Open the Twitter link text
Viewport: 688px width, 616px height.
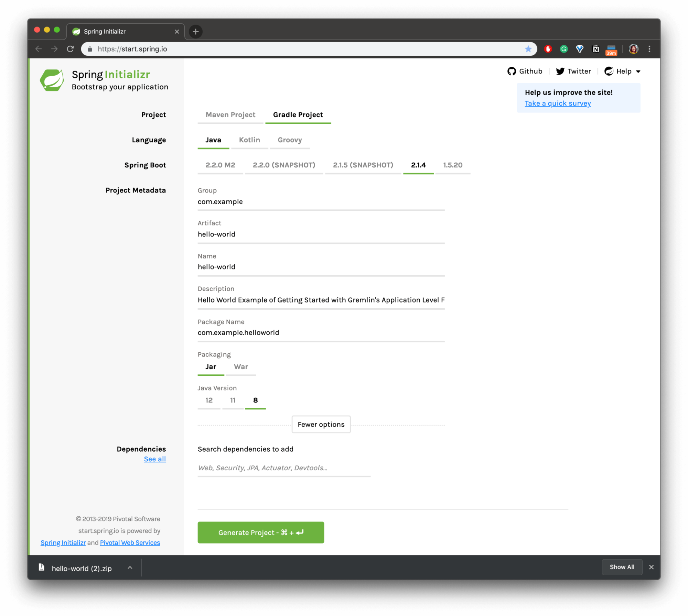coord(579,71)
